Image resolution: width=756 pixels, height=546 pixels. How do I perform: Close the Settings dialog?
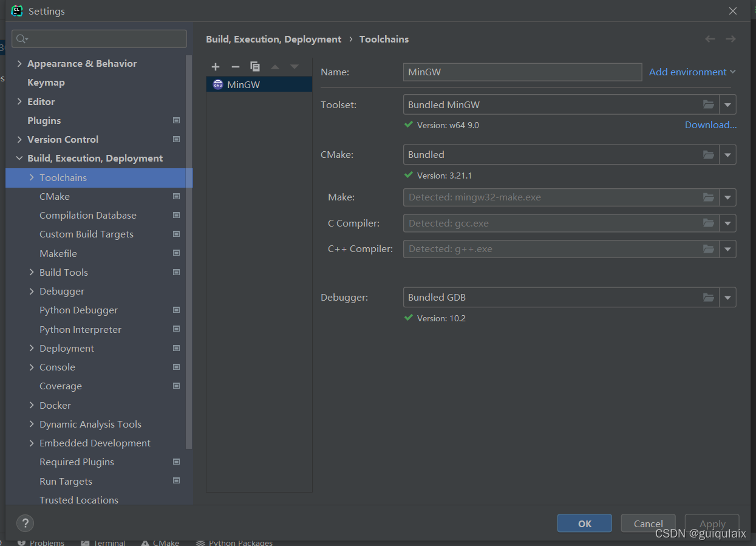click(733, 11)
